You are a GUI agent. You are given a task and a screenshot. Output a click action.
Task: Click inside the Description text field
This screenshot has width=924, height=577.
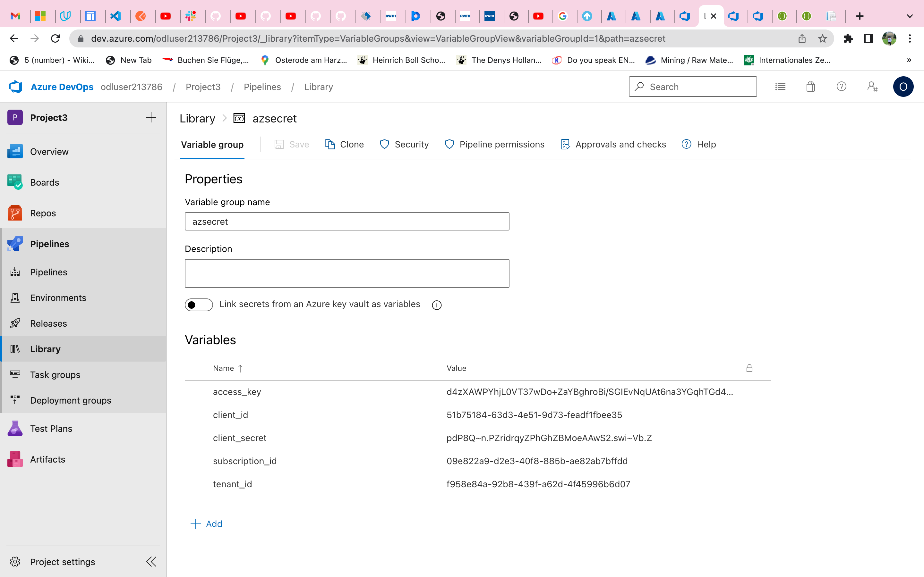coord(346,273)
